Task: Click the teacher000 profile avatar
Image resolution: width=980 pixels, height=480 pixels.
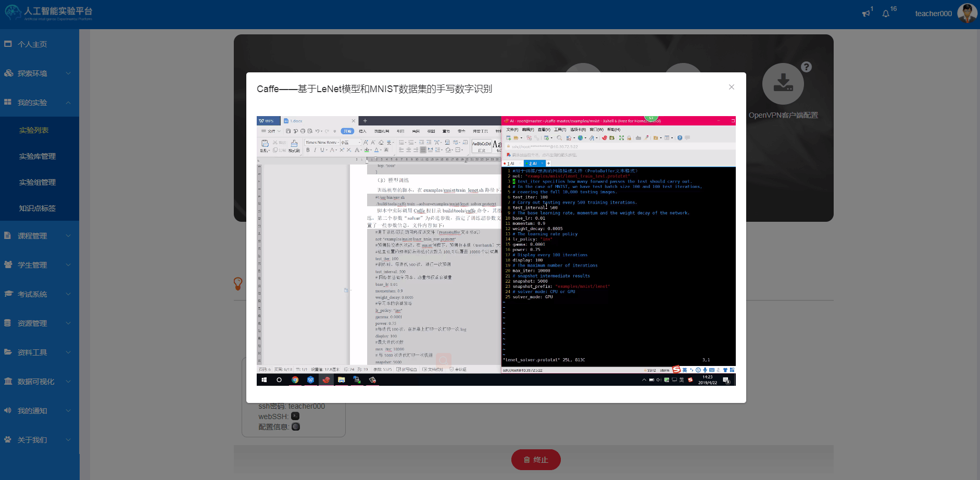Action: coord(967,14)
